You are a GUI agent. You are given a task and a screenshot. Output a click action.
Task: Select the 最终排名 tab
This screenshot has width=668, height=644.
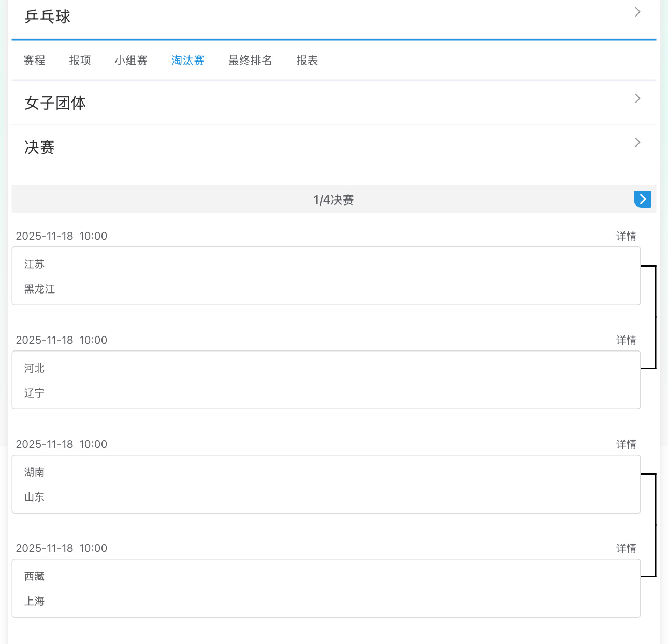tap(250, 60)
